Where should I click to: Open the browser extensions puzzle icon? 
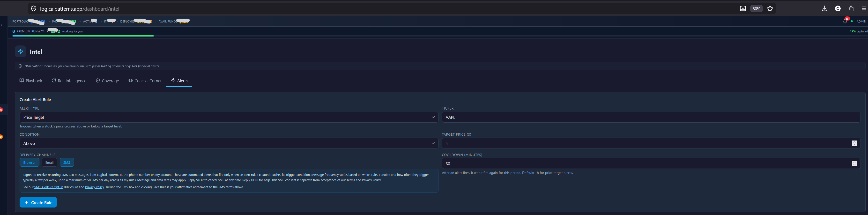[851, 9]
